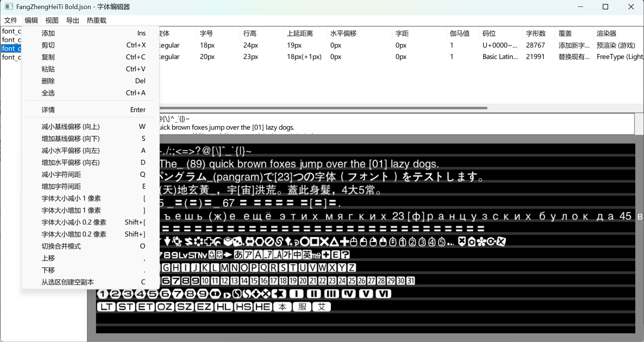
Task: Open the 导出 menu
Action: click(x=72, y=20)
